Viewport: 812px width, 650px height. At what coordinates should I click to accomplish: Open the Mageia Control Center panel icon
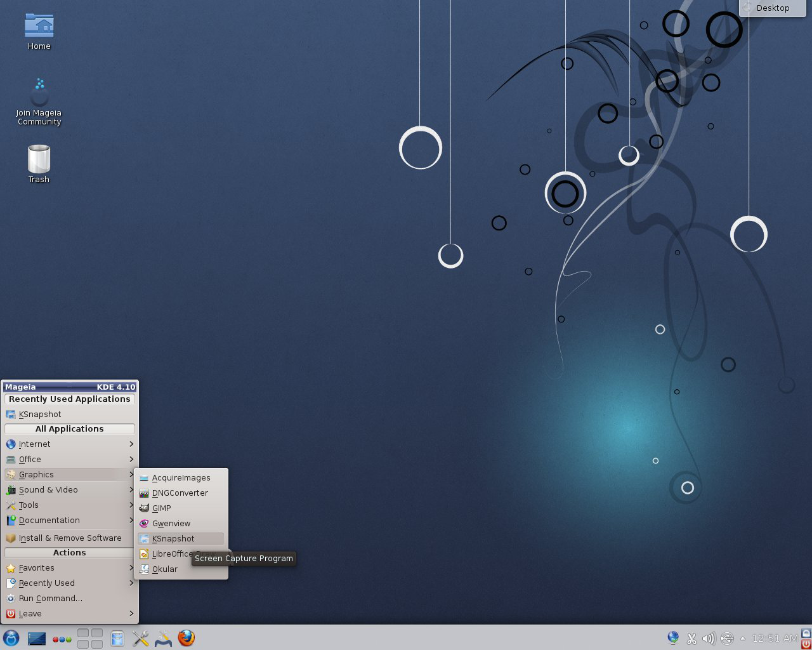tap(163, 638)
